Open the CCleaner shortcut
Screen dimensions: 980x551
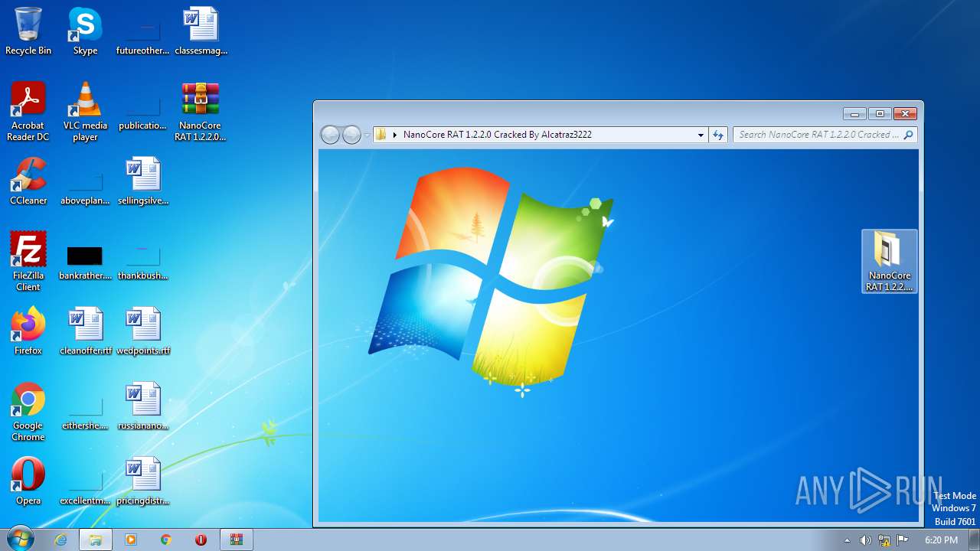pyautogui.click(x=28, y=181)
